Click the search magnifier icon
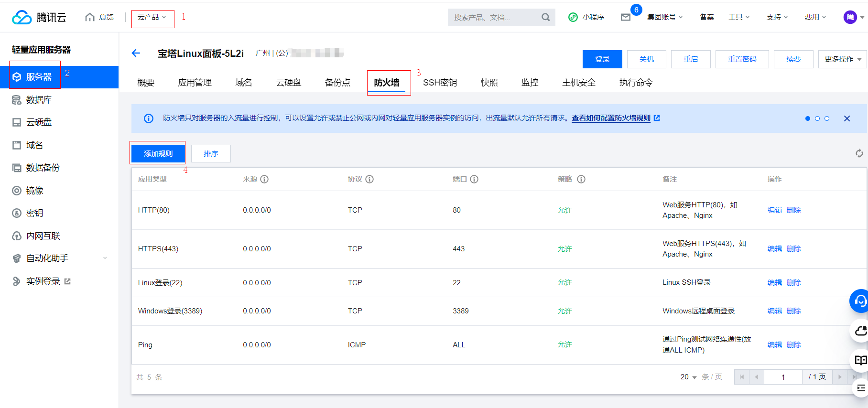 pyautogui.click(x=546, y=17)
